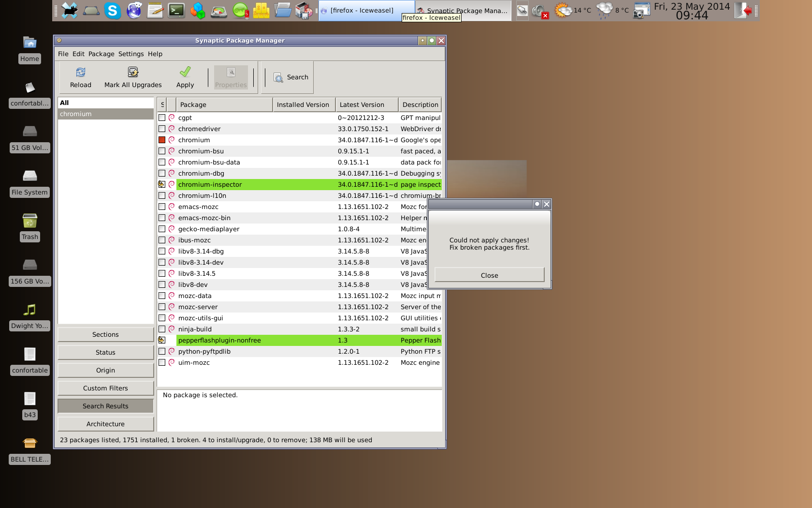Screen dimensions: 812x508
Task: Open the terminal icon in the top panel
Action: 176,10
